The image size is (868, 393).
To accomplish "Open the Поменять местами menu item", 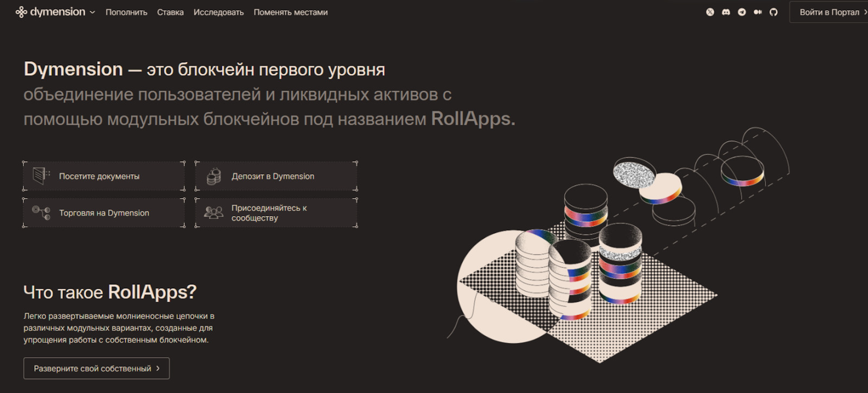I will click(291, 12).
